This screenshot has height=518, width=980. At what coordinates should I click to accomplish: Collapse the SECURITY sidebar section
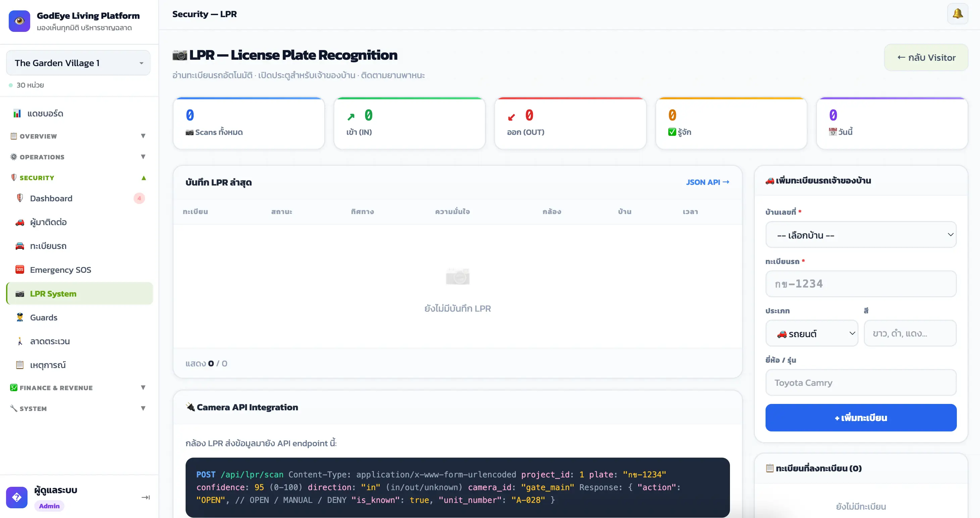click(x=79, y=177)
